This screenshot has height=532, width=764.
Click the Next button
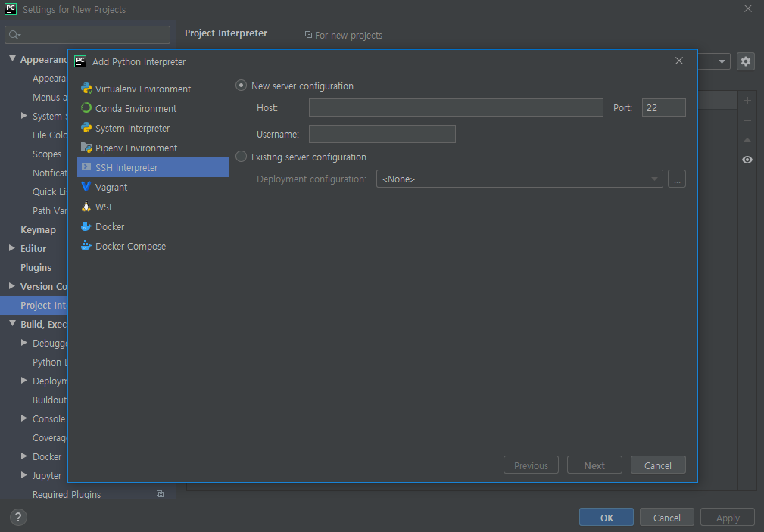click(x=594, y=465)
